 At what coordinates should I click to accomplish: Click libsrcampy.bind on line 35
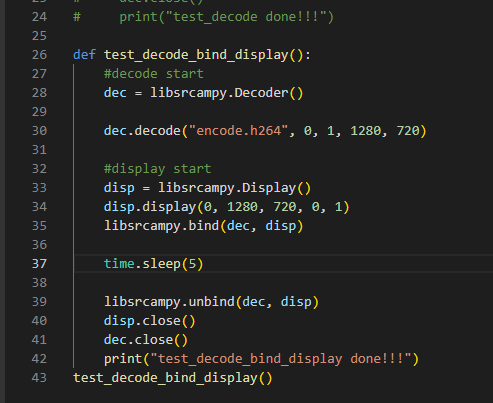click(x=161, y=226)
